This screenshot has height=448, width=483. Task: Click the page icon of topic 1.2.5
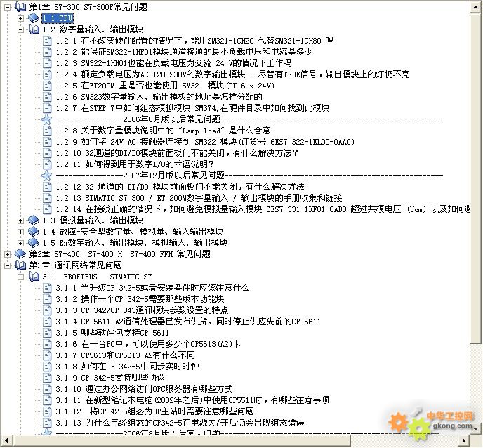click(x=47, y=86)
